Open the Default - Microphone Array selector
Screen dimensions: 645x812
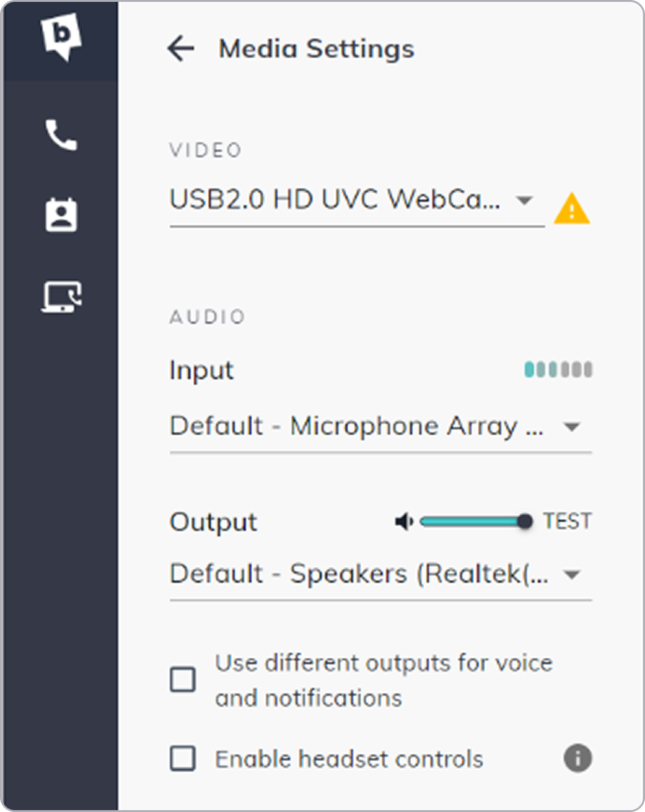356,427
